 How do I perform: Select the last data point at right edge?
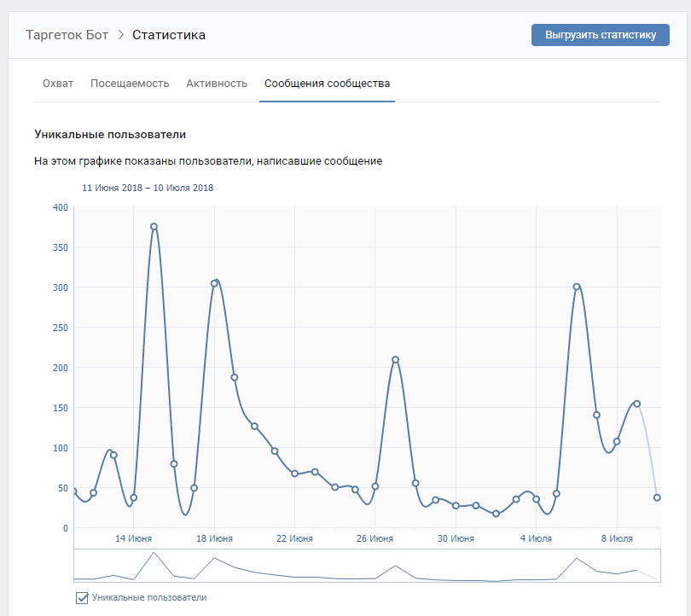point(657,497)
